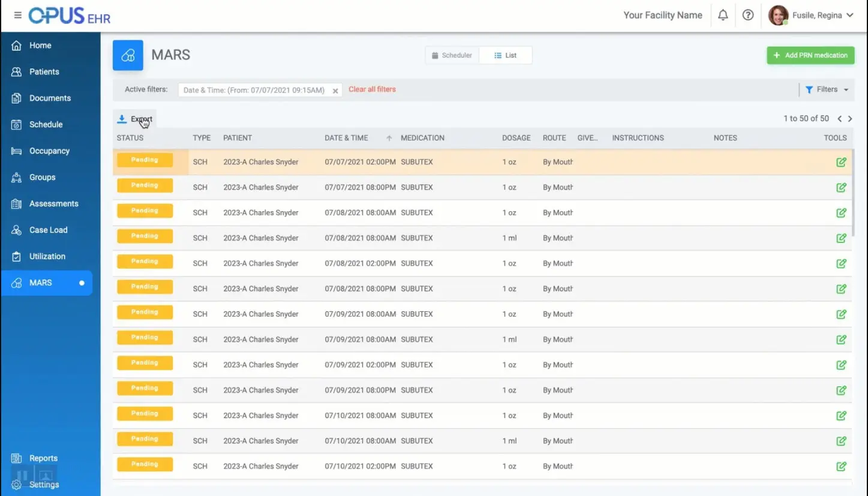Expand the Filters dropdown
Screen dimensions: 868x496
[x=827, y=89]
